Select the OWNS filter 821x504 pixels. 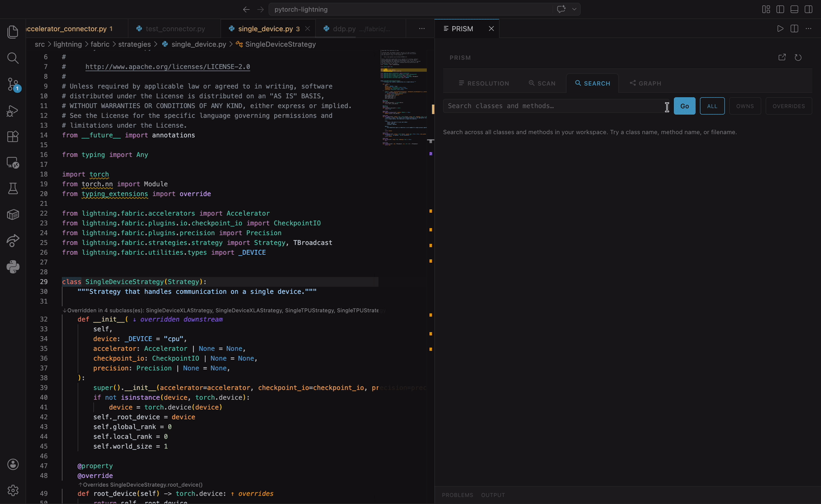click(745, 106)
